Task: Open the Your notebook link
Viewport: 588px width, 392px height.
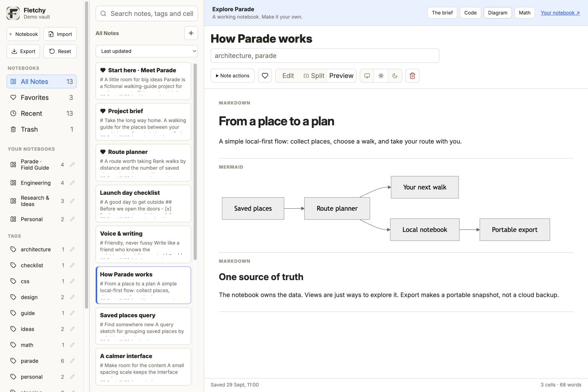Action: pyautogui.click(x=560, y=13)
